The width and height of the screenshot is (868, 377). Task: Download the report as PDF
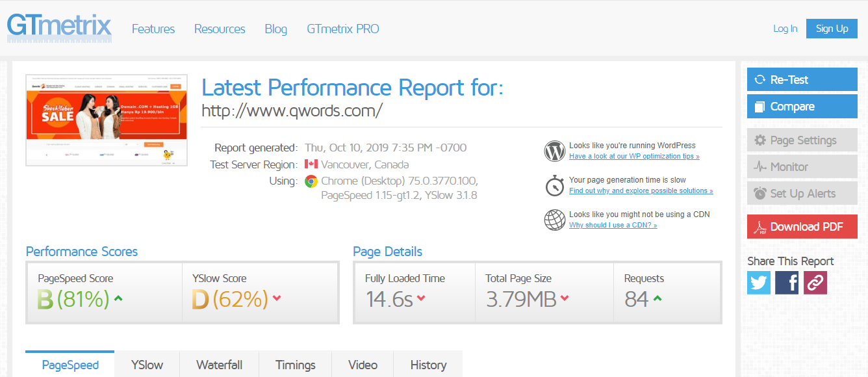(802, 227)
